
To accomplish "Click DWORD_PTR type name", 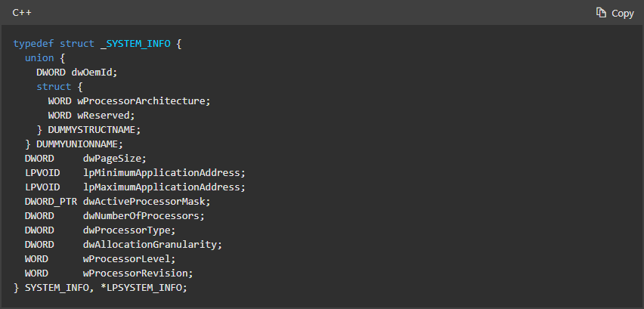I will point(51,202).
